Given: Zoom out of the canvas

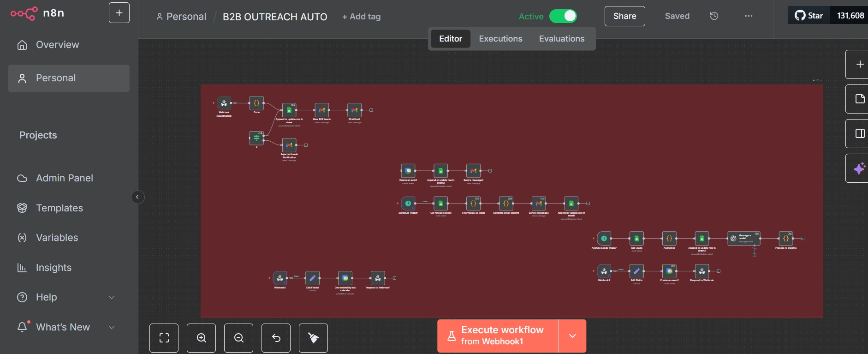Looking at the screenshot, I should click(x=238, y=338).
